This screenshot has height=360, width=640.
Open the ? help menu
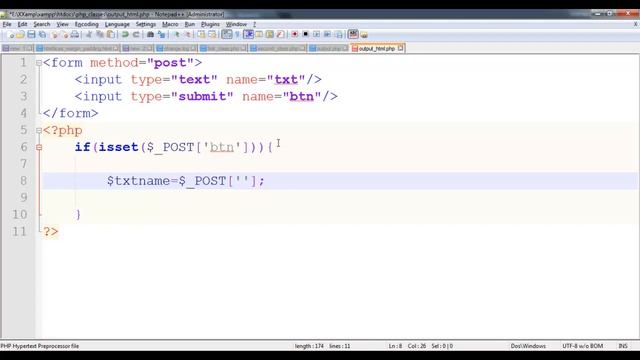point(254,24)
